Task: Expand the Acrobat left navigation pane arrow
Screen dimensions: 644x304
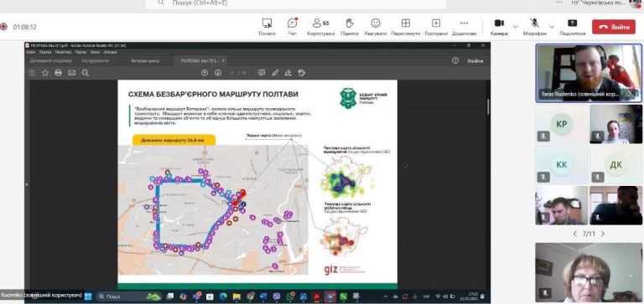Action: (x=27, y=185)
